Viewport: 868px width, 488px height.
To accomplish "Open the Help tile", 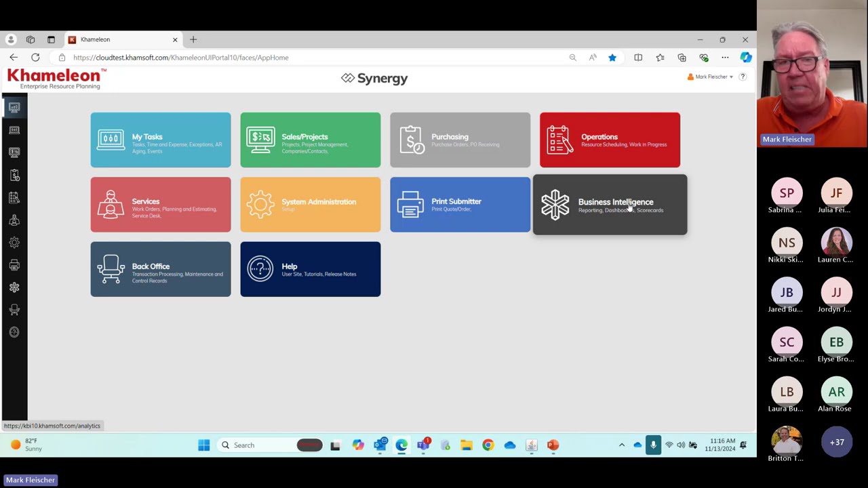I will pos(310,269).
